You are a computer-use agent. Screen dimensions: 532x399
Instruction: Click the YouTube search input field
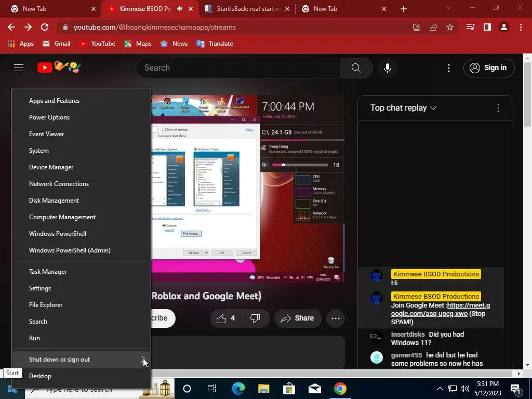tap(238, 68)
